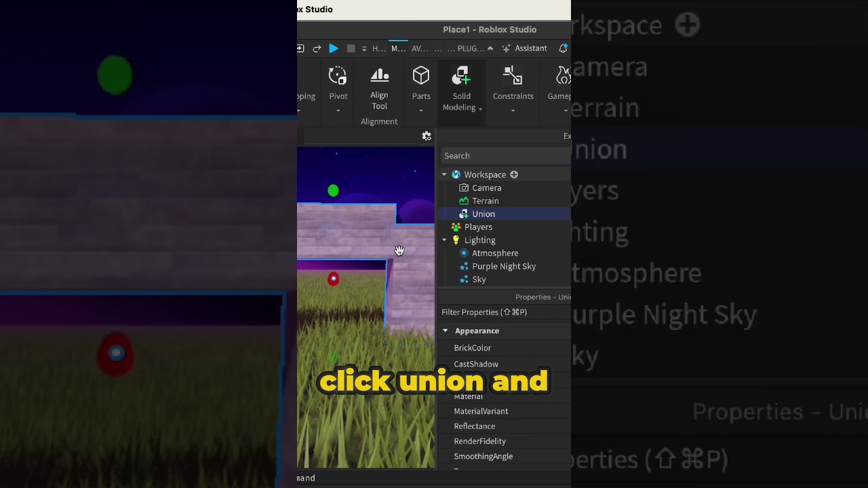Select Workspace in the Explorer
The height and width of the screenshot is (488, 868).
485,175
